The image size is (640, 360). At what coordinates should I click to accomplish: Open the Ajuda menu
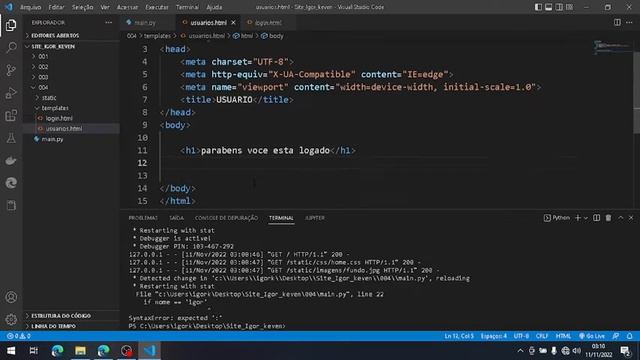(214, 7)
